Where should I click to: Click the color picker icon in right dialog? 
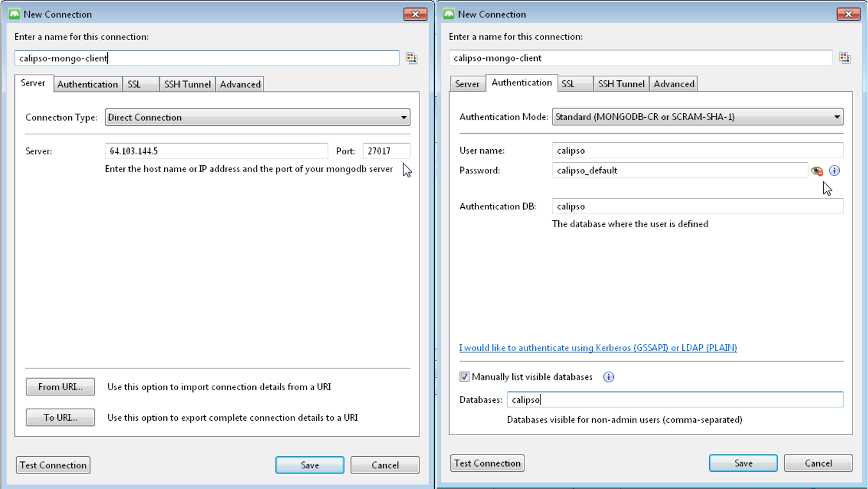click(x=844, y=58)
